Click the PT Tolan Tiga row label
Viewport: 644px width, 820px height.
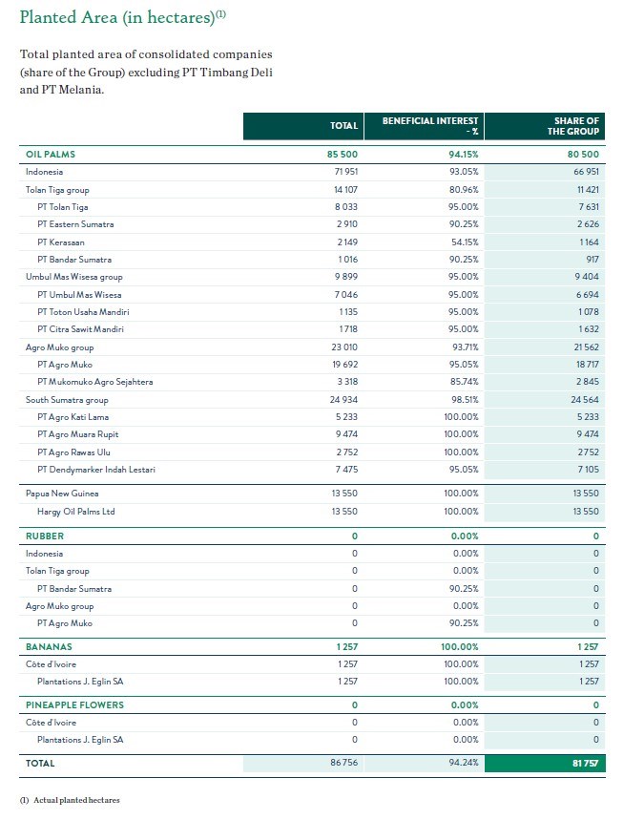click(63, 207)
